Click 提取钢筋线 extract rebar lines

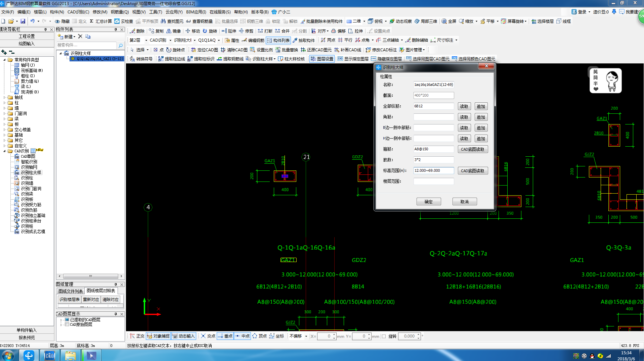pyautogui.click(x=230, y=59)
